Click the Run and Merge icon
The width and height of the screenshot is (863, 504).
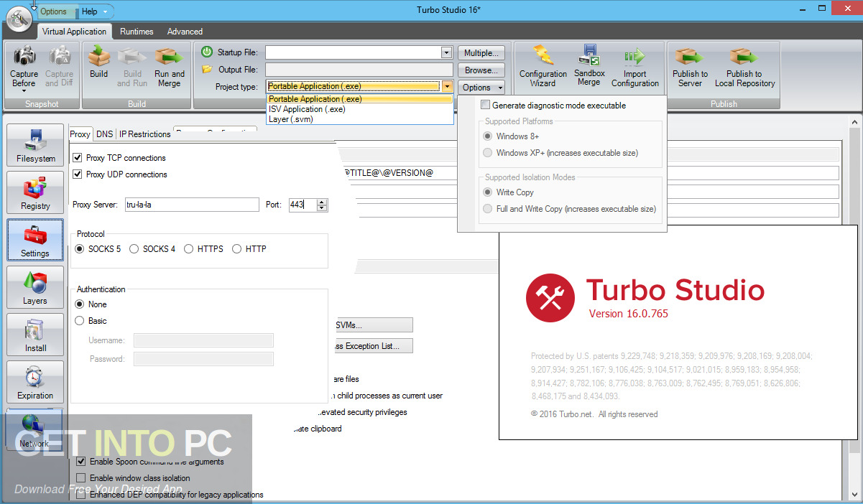tap(169, 55)
